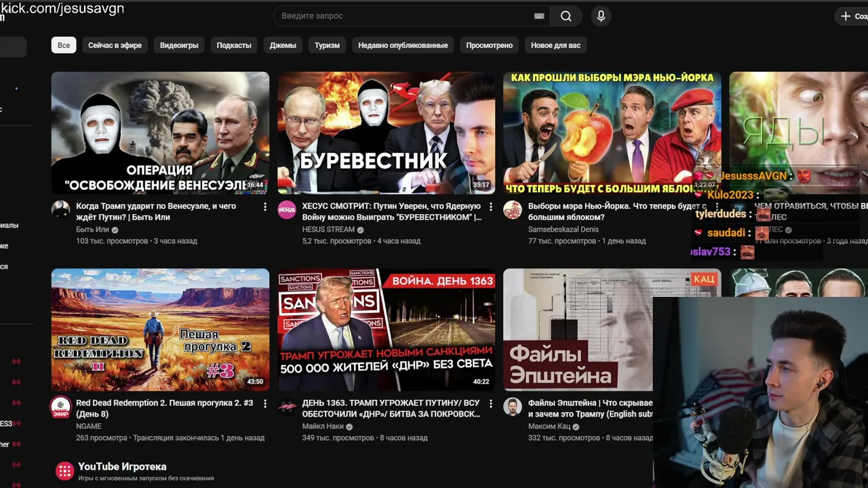The width and height of the screenshot is (868, 488).
Task: Open the 'Быть Или' channel avatar
Action: 61,209
